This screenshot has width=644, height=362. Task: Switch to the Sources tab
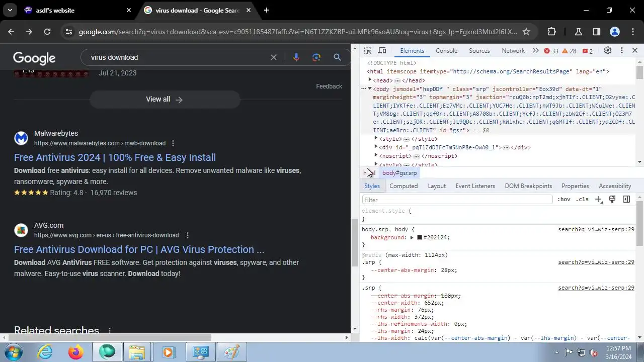[479, 51]
